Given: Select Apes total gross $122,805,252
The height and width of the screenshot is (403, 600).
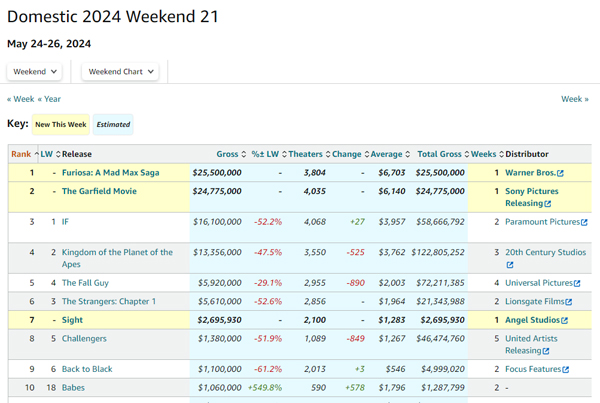Looking at the screenshot, I should point(438,252).
